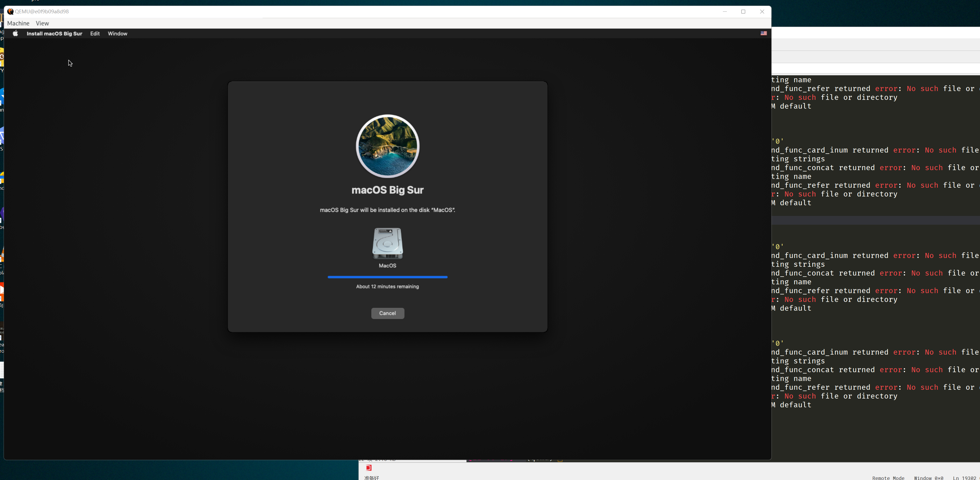Maximize the QEMU window
The height and width of the screenshot is (480, 980).
pyautogui.click(x=743, y=11)
